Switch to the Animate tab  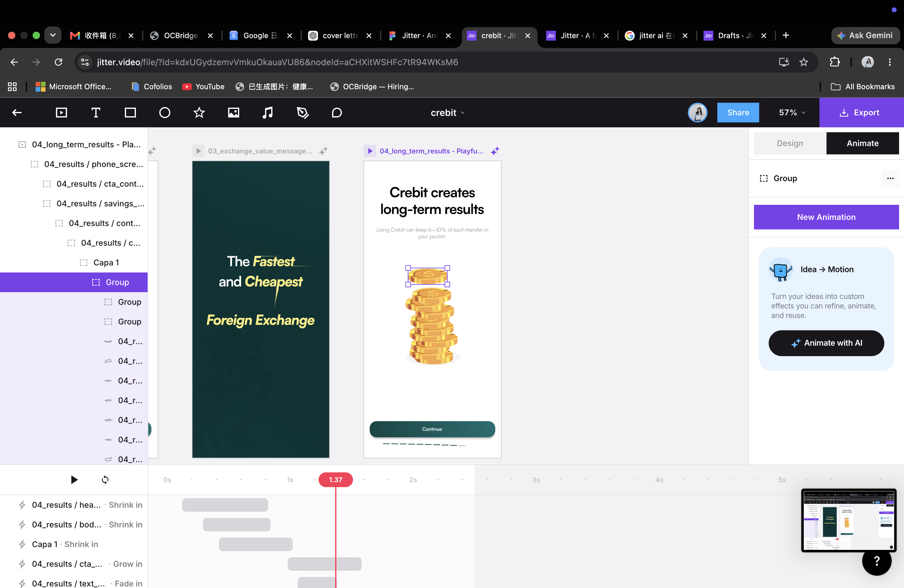(862, 143)
